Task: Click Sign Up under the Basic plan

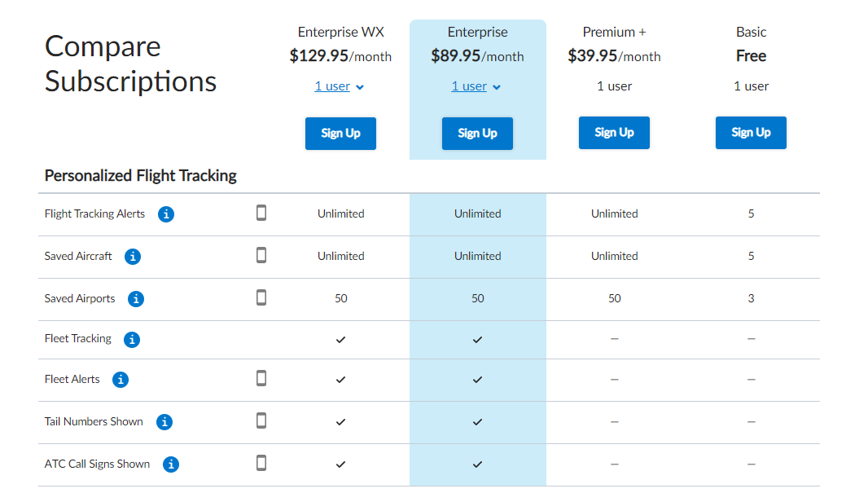Action: click(x=751, y=132)
